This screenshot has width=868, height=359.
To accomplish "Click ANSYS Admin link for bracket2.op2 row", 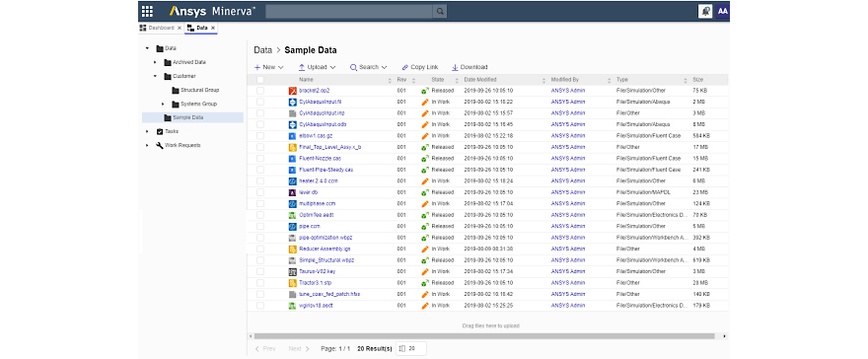I will 568,91.
